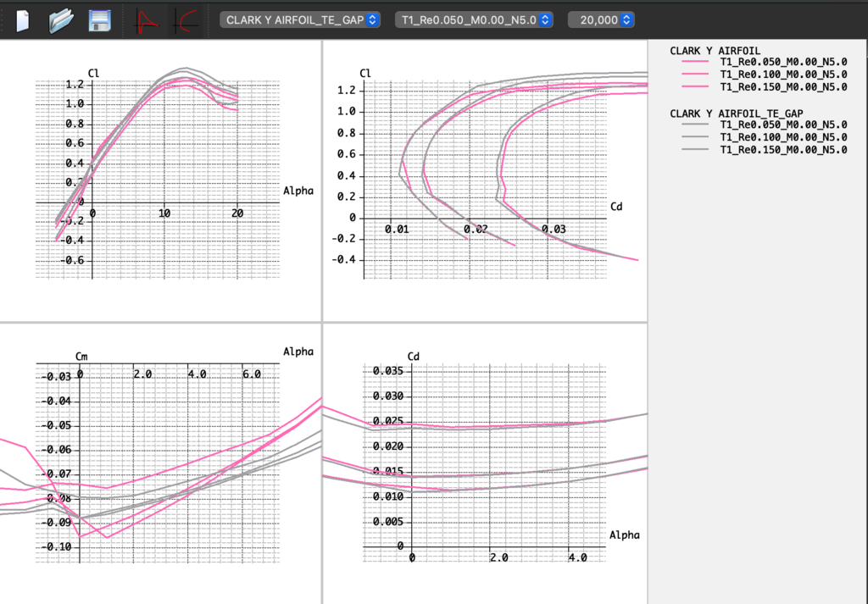This screenshot has width=868, height=604.
Task: Switch to polar view icon
Action: (186, 20)
